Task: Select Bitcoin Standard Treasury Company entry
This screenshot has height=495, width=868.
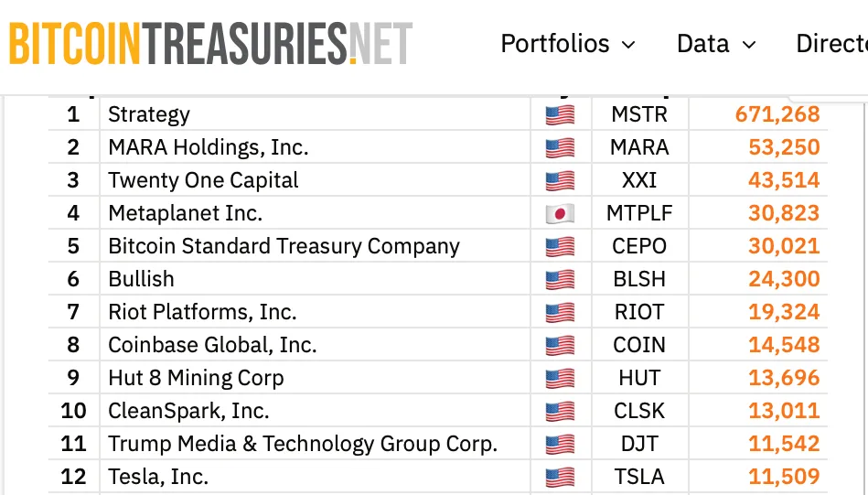Action: (284, 247)
